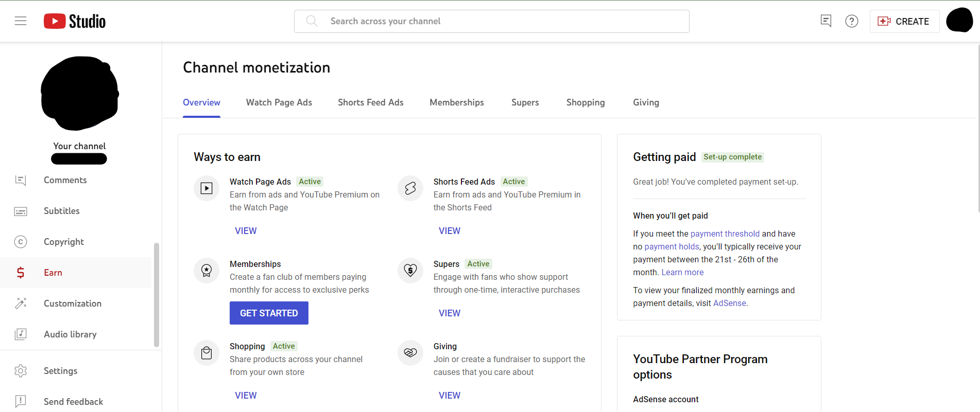Click the YouTube Partner Program options heading

[700, 367]
